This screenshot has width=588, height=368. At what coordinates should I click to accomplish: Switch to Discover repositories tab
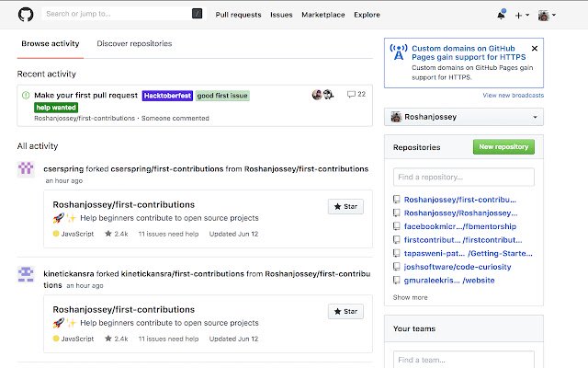click(134, 43)
